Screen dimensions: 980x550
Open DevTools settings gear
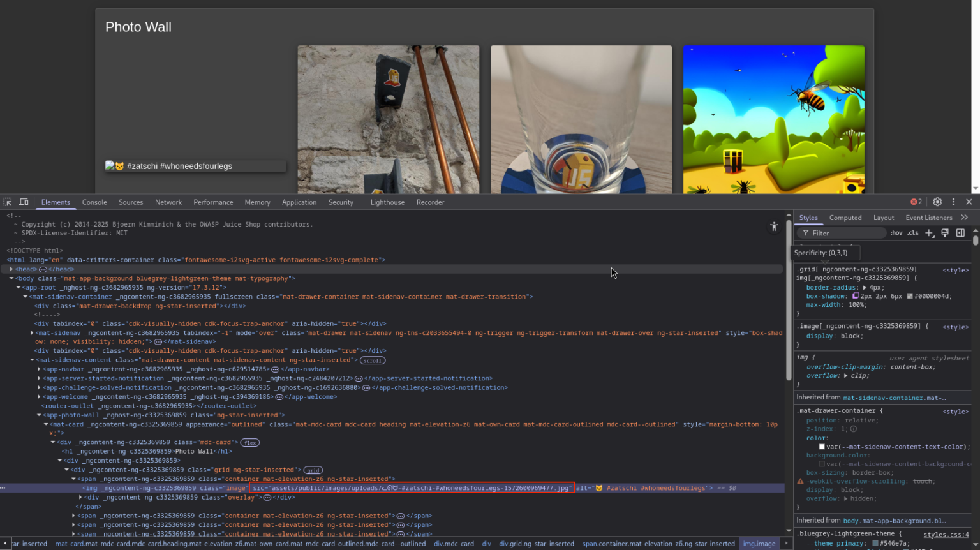point(937,202)
